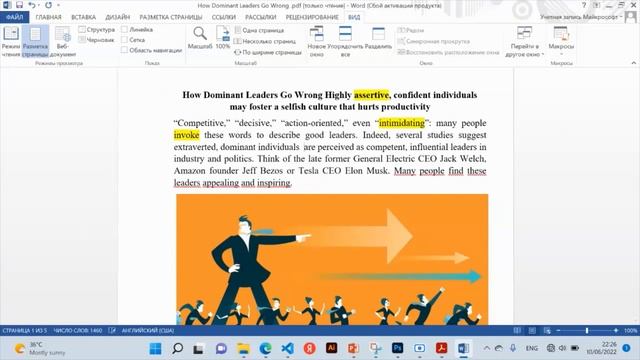Image resolution: width=640 pixels, height=360 pixels.
Task: Open undo history dropdown arrow
Action: click(x=38, y=5)
